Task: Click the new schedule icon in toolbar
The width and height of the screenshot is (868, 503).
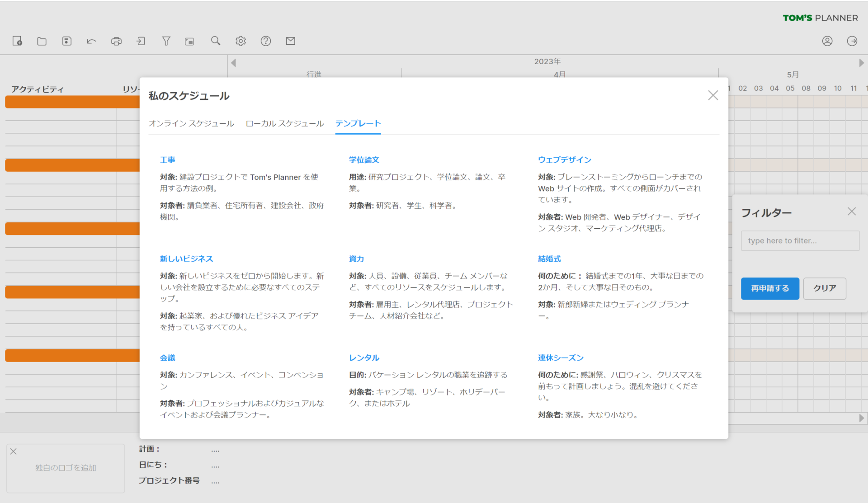Action: [17, 41]
